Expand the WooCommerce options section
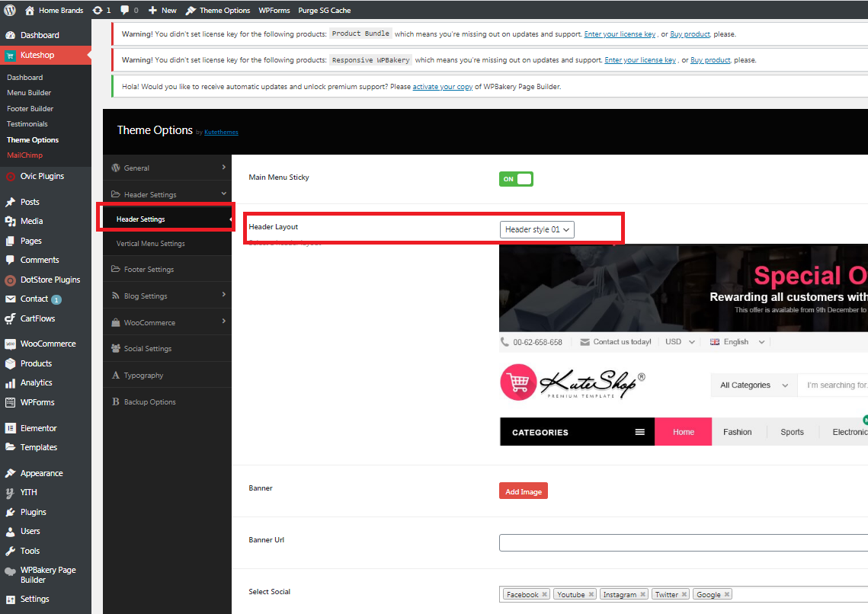The width and height of the screenshot is (868, 614). tap(167, 322)
